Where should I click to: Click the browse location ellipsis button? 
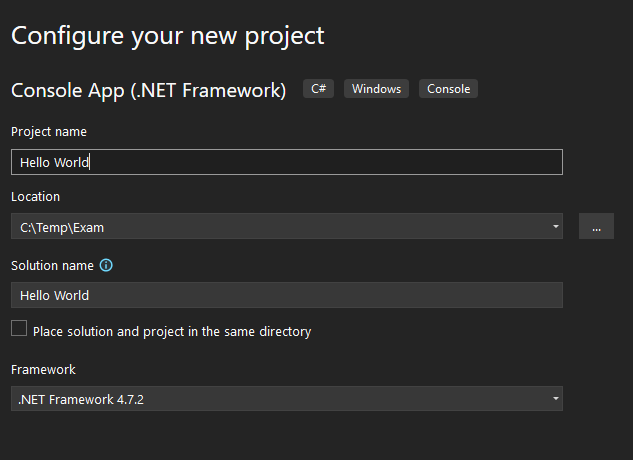(596, 227)
